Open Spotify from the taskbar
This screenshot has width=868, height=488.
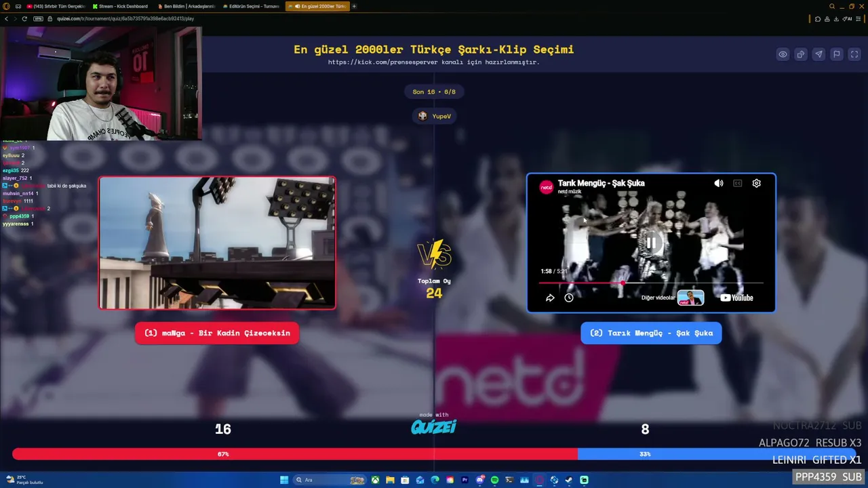pos(494,480)
